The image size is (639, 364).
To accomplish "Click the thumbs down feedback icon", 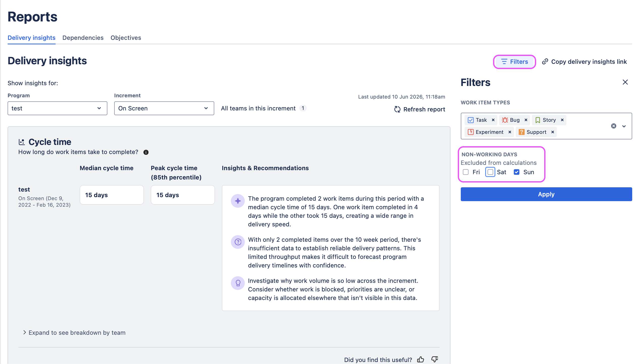I will coord(435,359).
